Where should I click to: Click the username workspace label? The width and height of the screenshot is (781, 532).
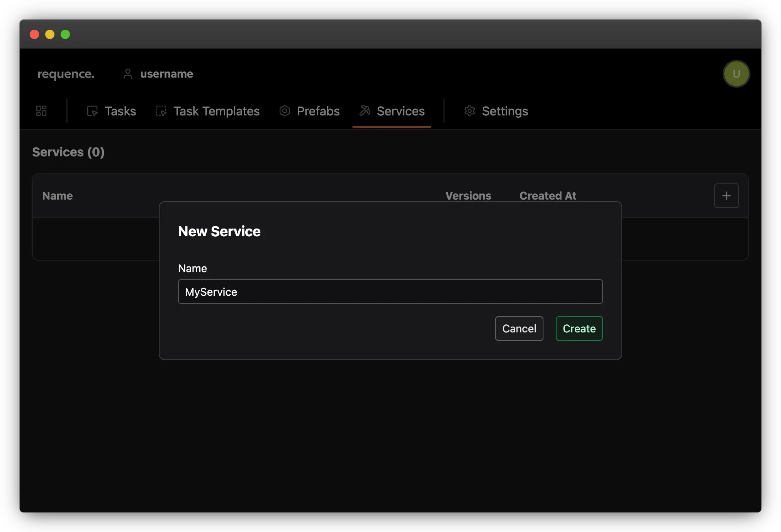pyautogui.click(x=166, y=74)
